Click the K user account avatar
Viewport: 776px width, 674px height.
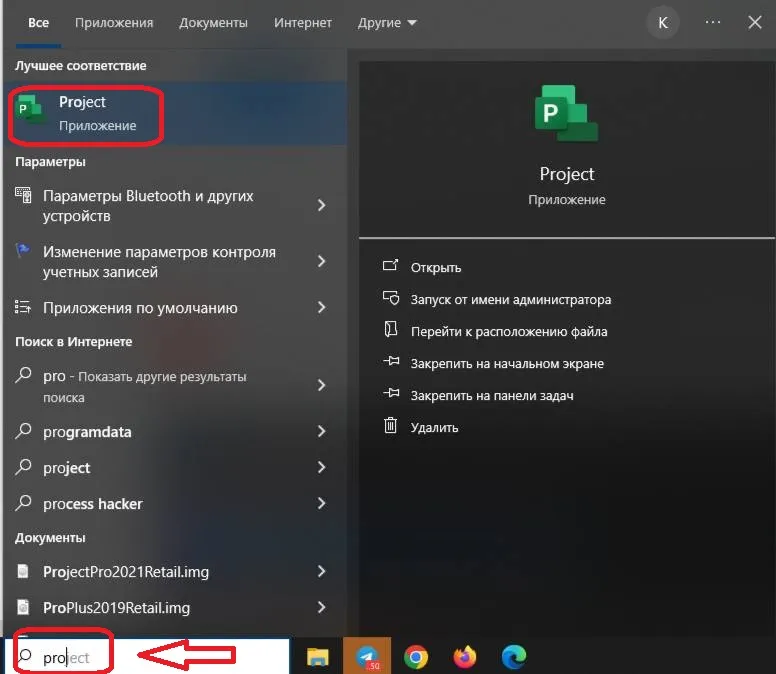[663, 22]
